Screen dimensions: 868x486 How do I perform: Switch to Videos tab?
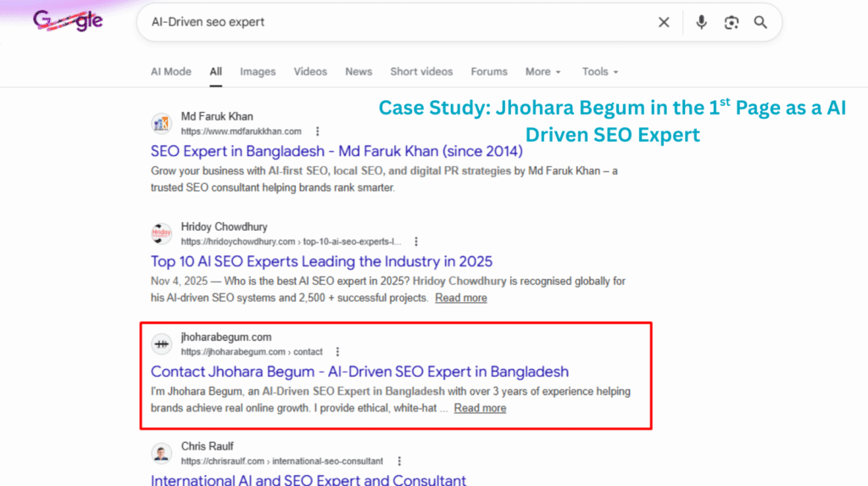310,71
